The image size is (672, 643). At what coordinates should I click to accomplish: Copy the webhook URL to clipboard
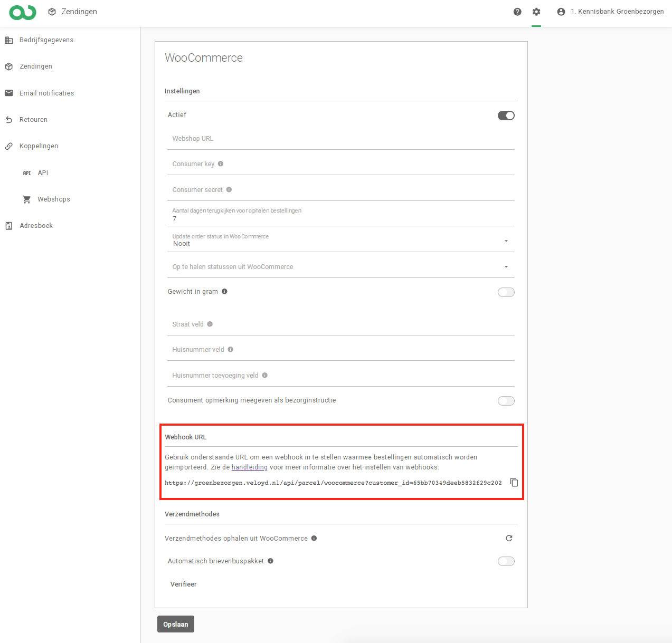coord(514,482)
